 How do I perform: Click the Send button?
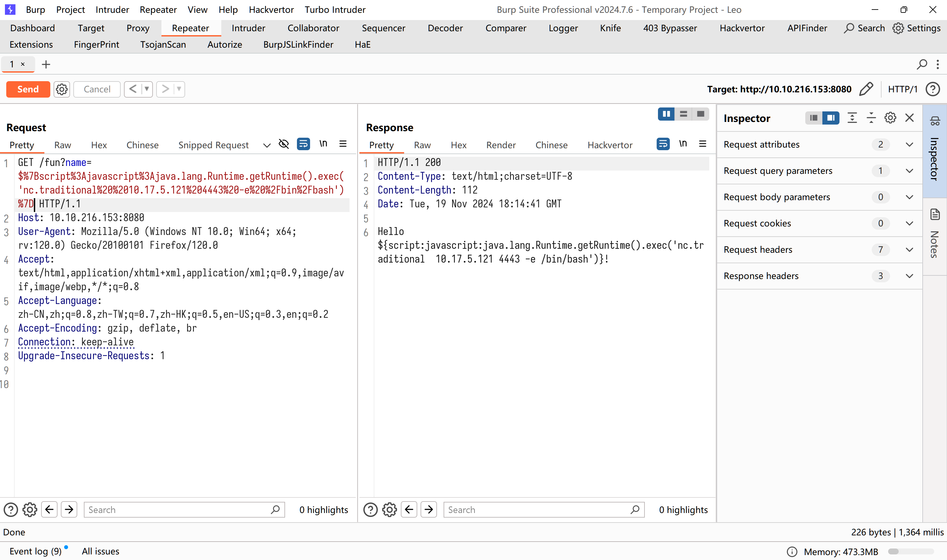28,89
